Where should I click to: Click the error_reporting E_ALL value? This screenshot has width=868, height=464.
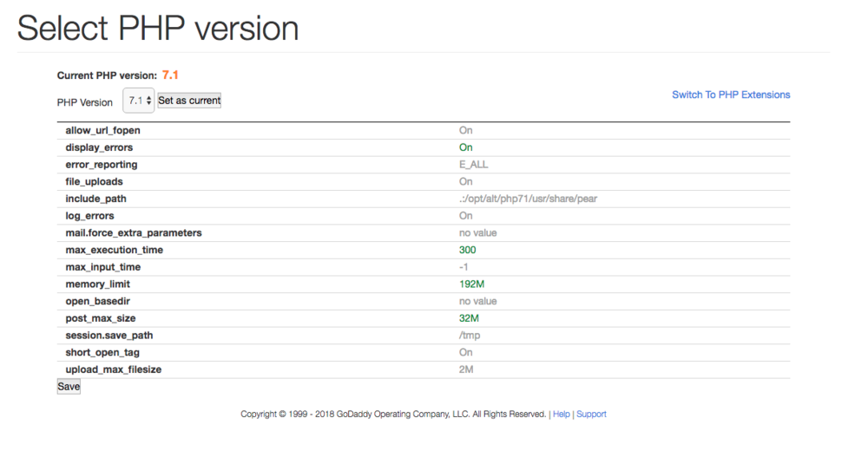click(473, 165)
